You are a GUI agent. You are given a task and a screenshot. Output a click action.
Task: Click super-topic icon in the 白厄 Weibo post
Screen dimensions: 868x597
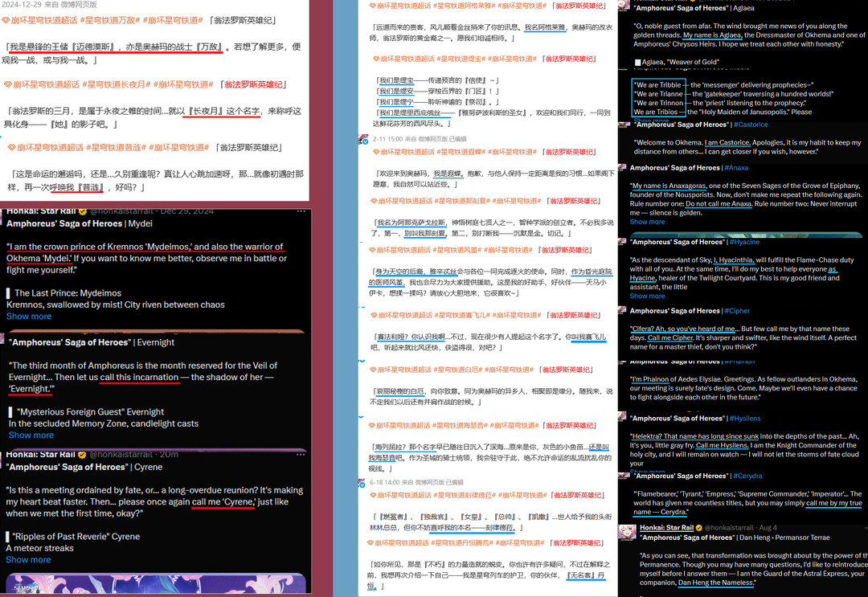click(373, 369)
